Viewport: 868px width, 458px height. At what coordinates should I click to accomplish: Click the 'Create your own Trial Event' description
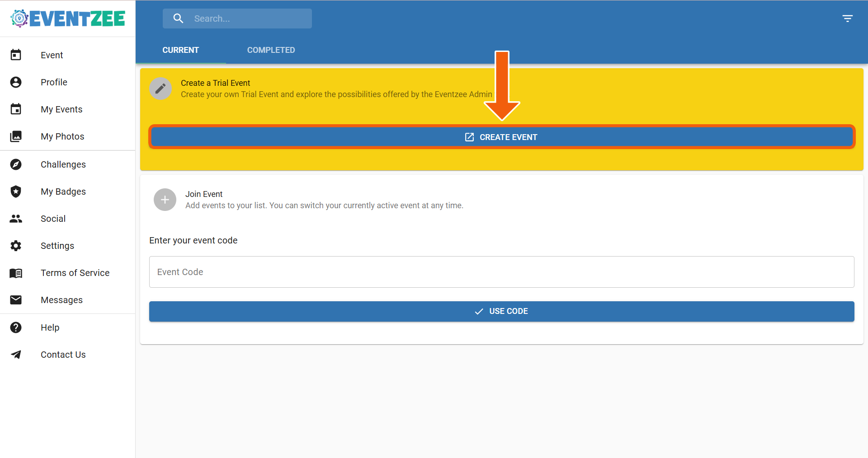(336, 94)
